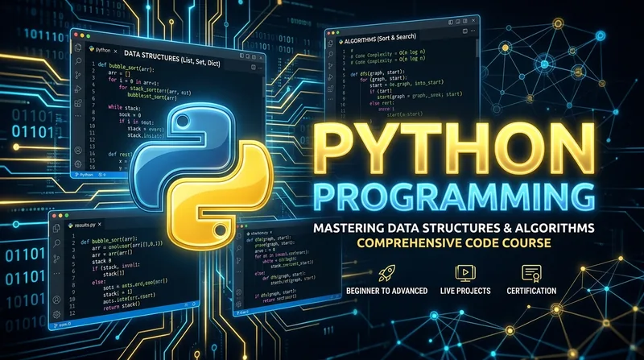Click the PROGRAMMING headline text

tap(454, 197)
